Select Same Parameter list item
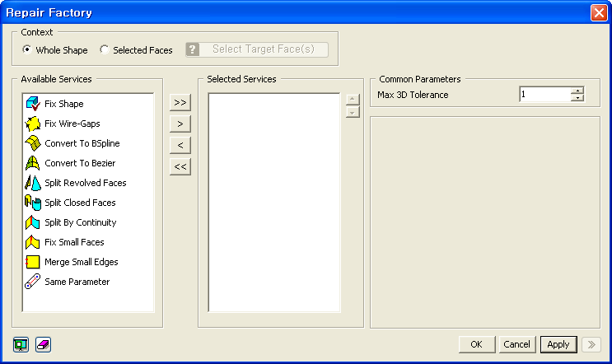The image size is (612, 364). tap(77, 282)
